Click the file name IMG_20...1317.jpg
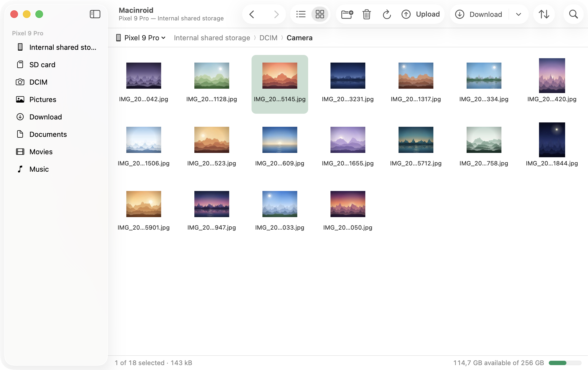 point(416,99)
